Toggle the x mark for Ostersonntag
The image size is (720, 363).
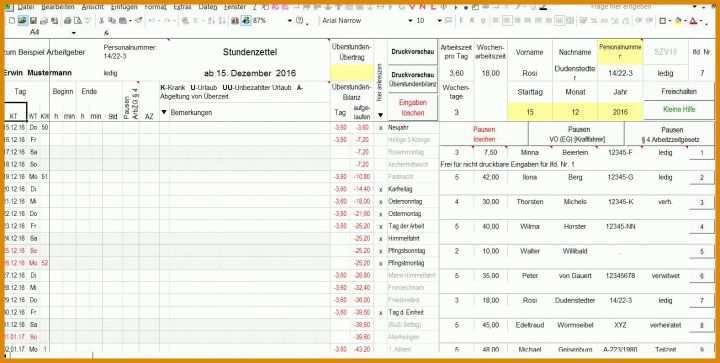point(381,201)
